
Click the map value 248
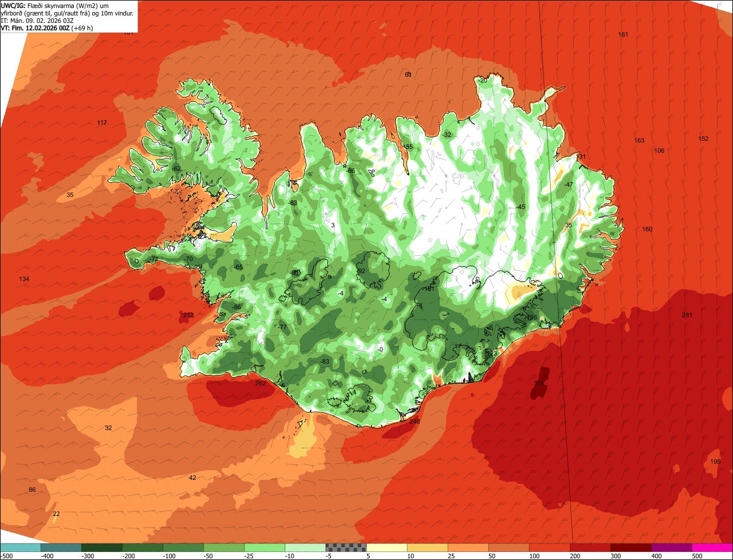tap(415, 422)
